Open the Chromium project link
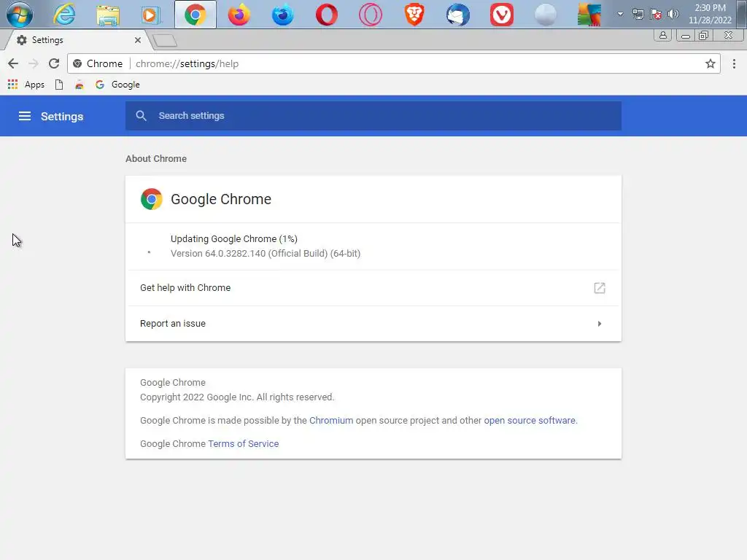 point(331,421)
